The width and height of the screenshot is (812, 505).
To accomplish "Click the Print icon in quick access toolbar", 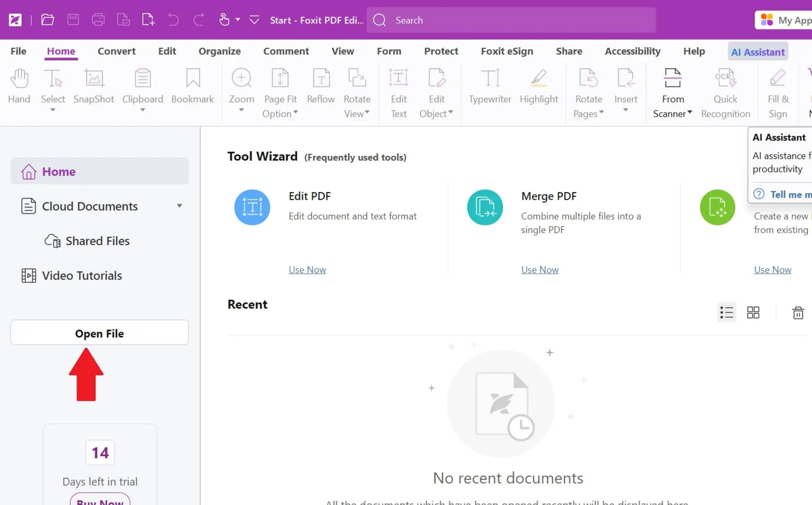I will coord(98,20).
